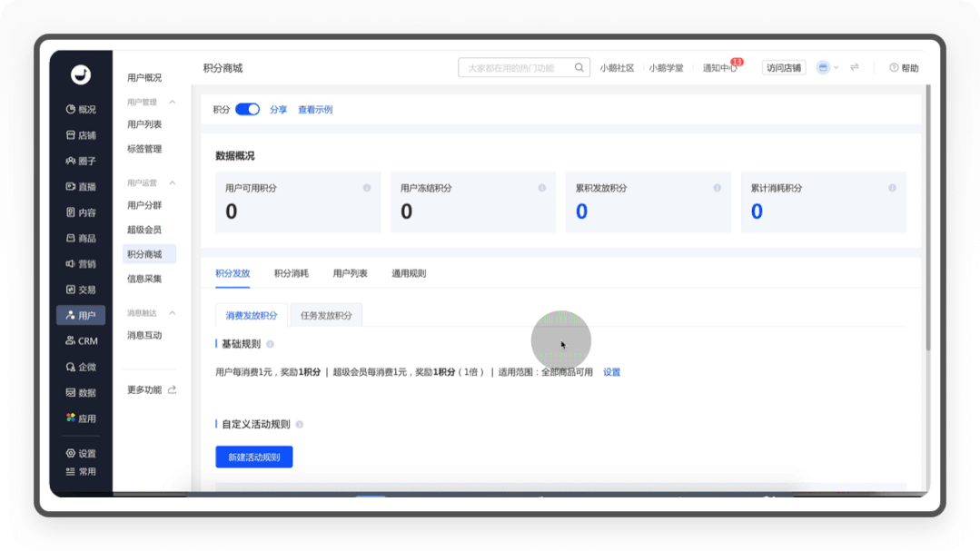
Task: Click the 查看示例 link
Action: click(316, 109)
